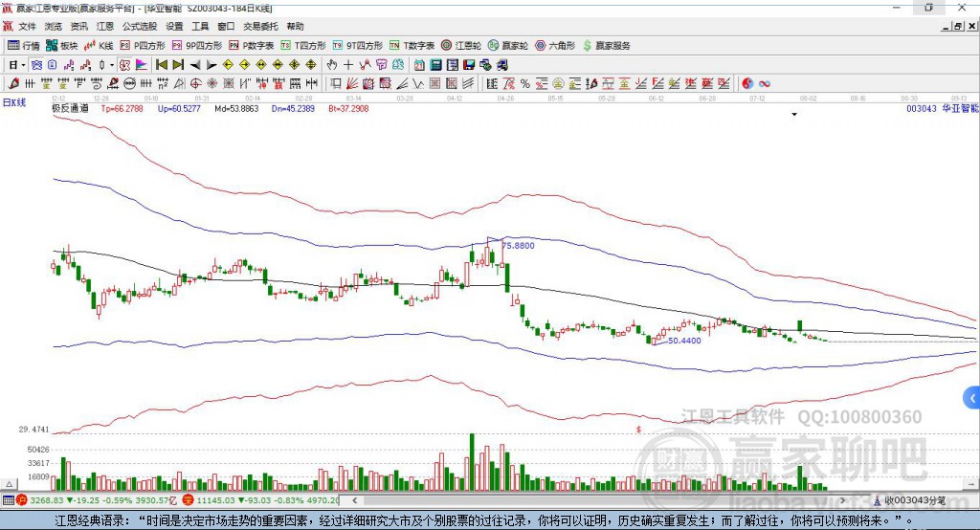Jump to last bar with skip-forward icon
Image resolution: width=980 pixels, height=530 pixels.
(x=178, y=65)
